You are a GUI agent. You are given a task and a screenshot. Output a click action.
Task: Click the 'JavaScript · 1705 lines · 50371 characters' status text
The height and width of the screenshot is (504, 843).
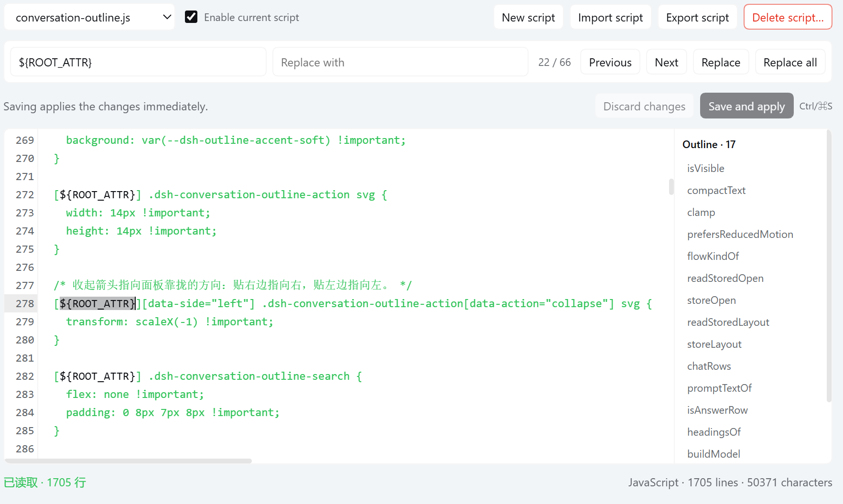click(x=730, y=483)
